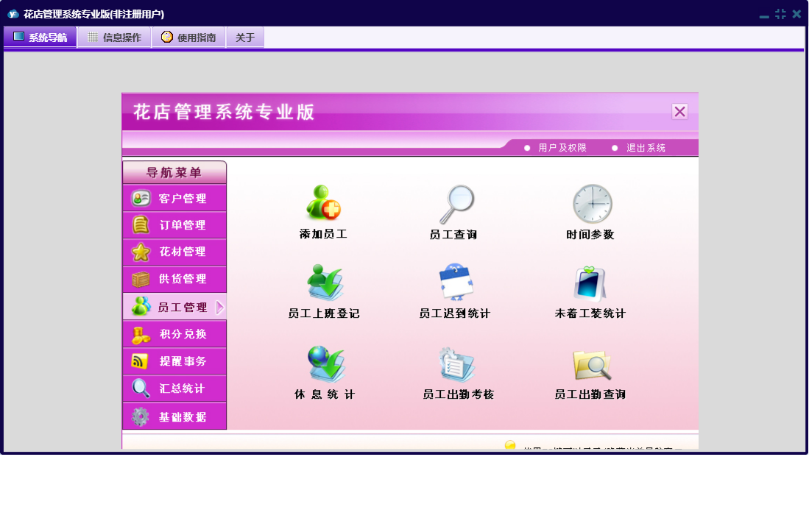
Task: Select 提醒事务 in navigation menu
Action: tap(174, 361)
